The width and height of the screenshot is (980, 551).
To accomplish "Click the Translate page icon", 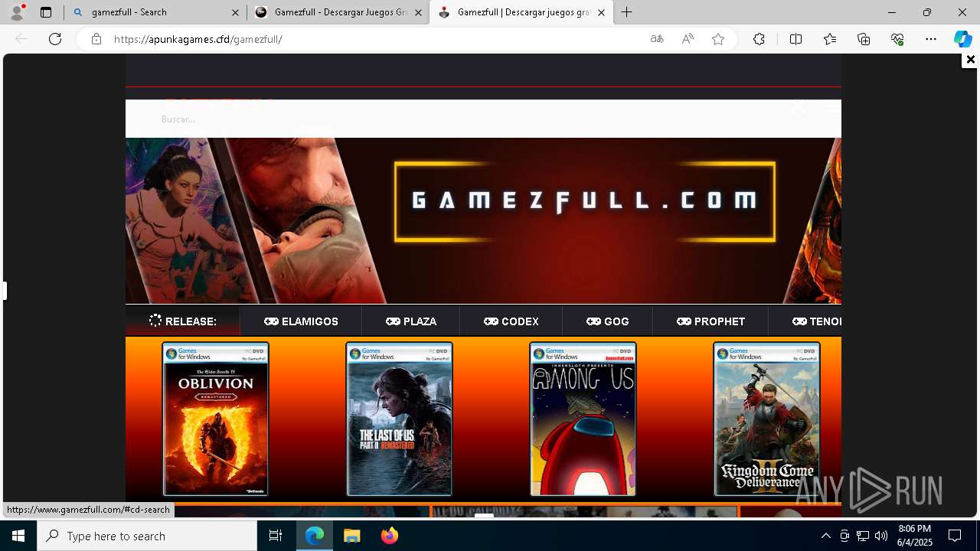I will click(657, 39).
